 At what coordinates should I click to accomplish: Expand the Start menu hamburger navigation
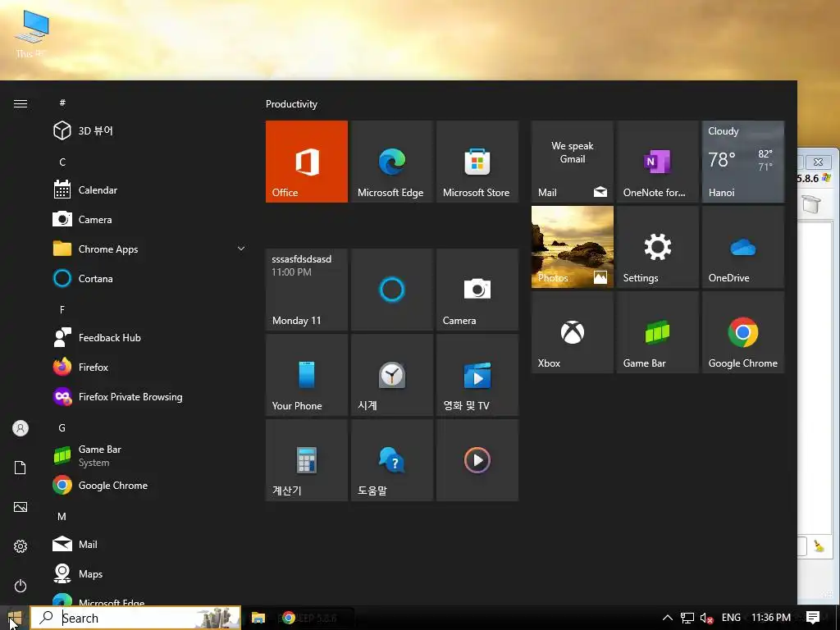[21, 103]
